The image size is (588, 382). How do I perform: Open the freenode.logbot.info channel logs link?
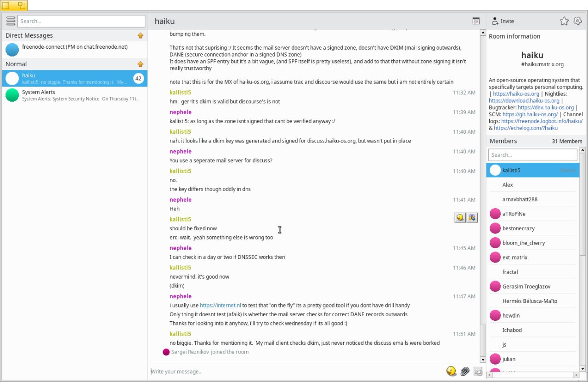[542, 121]
